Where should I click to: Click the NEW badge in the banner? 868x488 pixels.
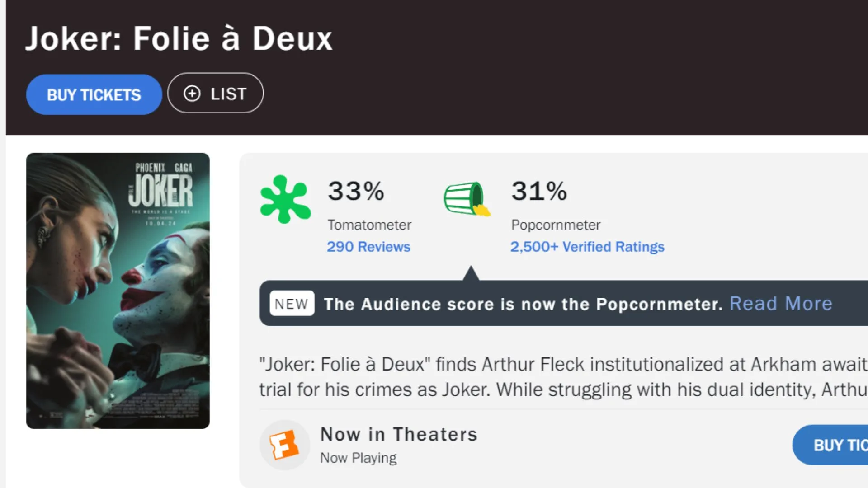[x=292, y=304]
